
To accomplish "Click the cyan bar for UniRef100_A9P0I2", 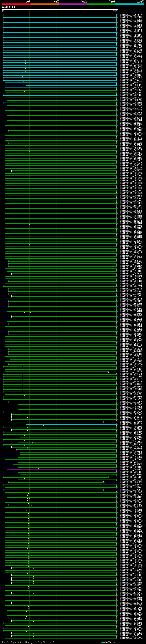I will pos(72,424).
